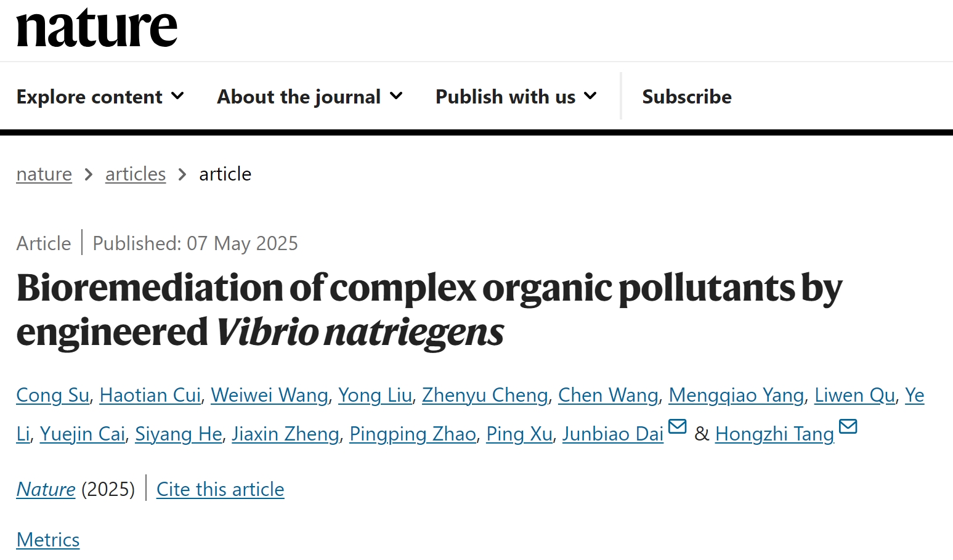Click author Pingping Zhao link

[x=413, y=434]
